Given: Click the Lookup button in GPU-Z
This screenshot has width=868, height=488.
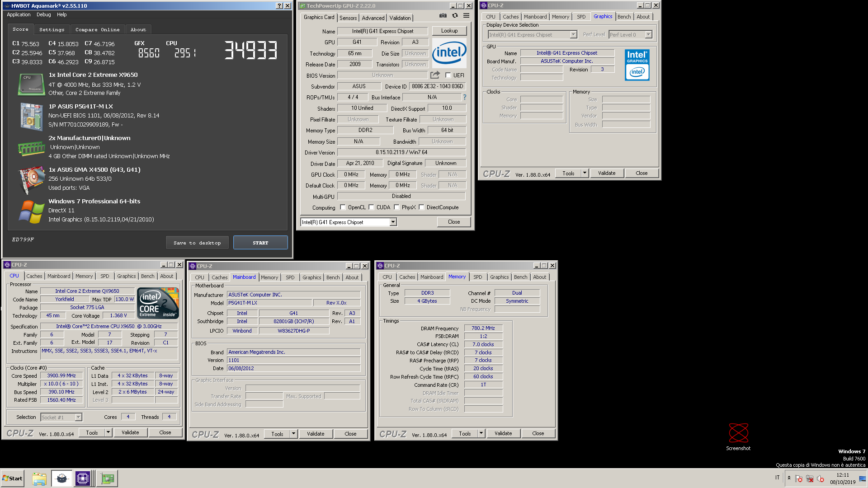Looking at the screenshot, I should click(449, 31).
